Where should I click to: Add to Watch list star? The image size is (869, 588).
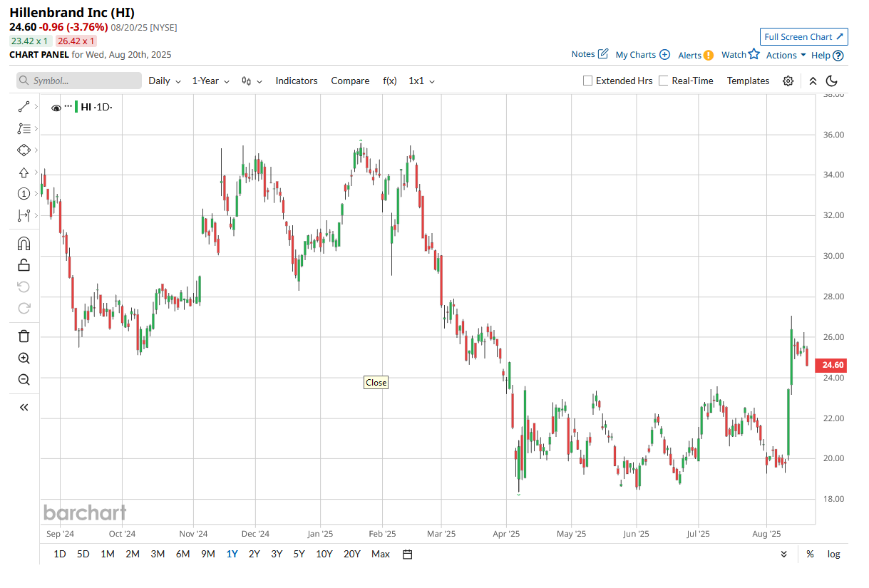[x=741, y=54]
